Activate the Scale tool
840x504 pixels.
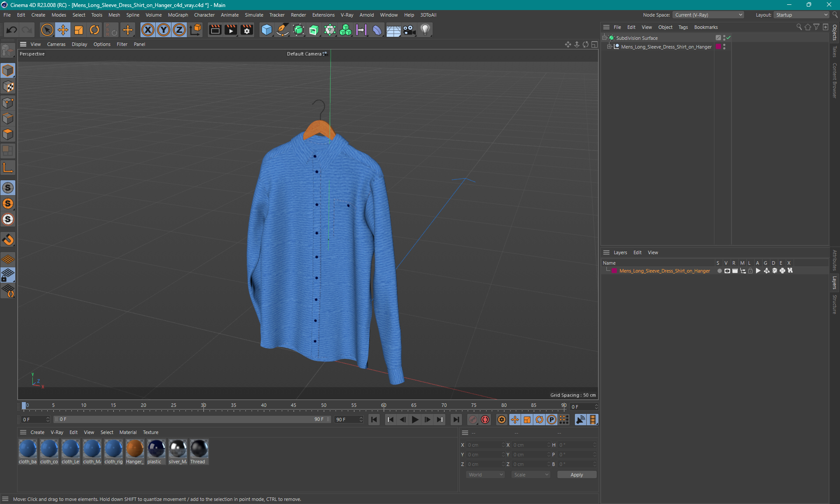79,30
